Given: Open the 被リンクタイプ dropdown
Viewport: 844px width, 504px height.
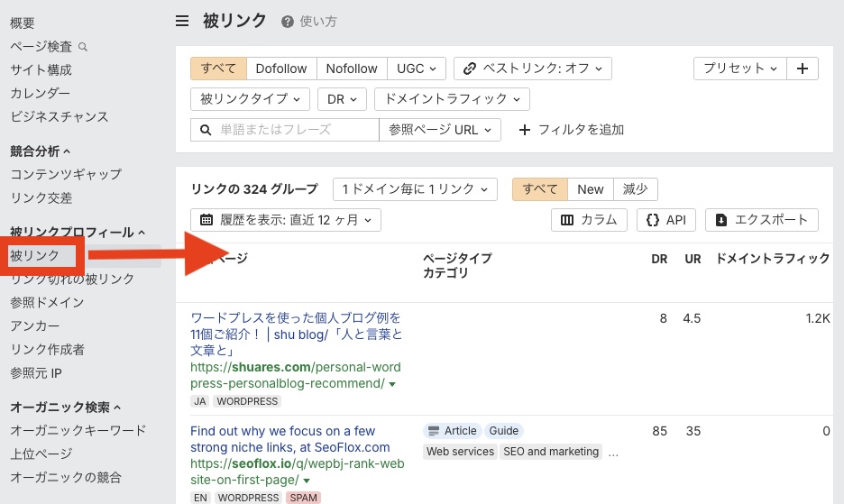Looking at the screenshot, I should (250, 99).
